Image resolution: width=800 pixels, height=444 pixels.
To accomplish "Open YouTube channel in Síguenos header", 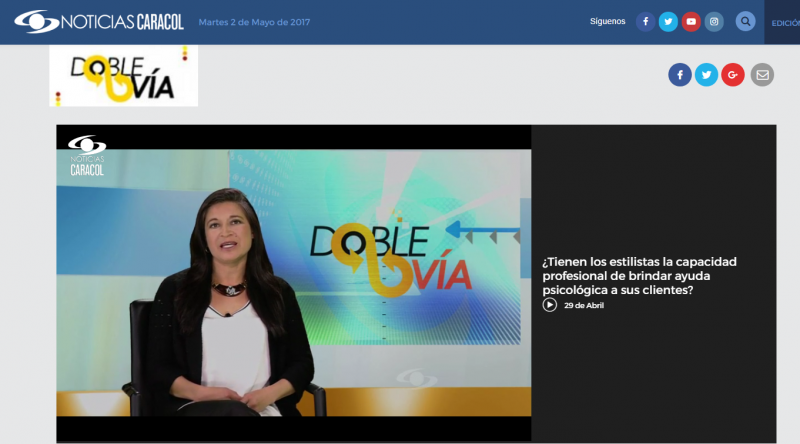I will click(x=691, y=21).
